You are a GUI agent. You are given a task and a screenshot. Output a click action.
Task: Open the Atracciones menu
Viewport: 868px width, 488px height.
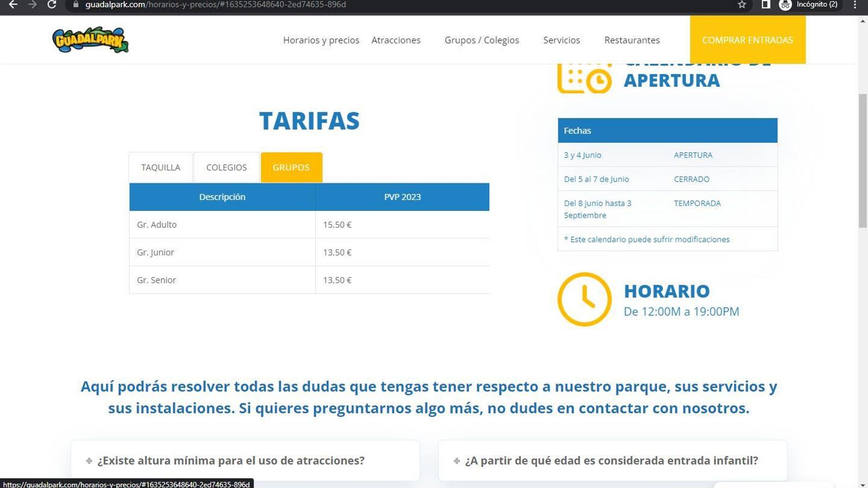tap(395, 40)
